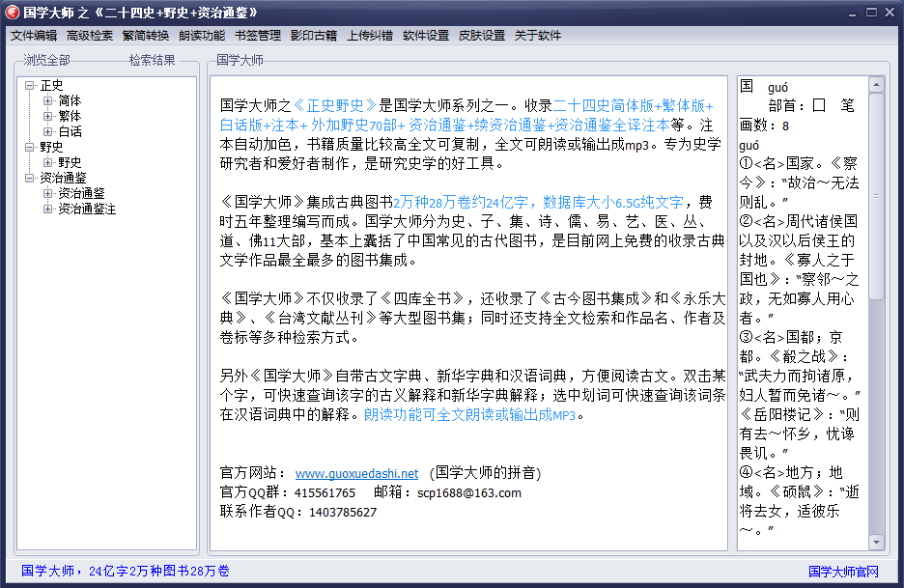The image size is (904, 588).
Task: Click the blue 《正史野史》 text
Action: click(334, 105)
